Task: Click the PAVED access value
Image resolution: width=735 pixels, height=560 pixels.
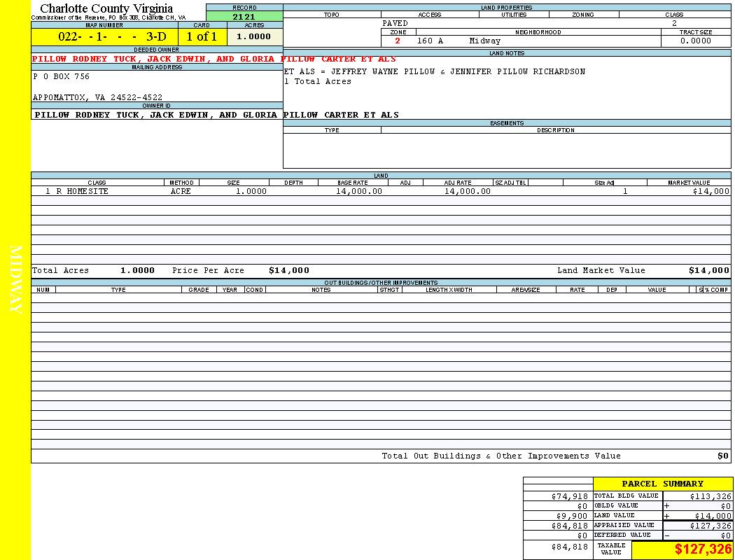Action: coord(395,23)
